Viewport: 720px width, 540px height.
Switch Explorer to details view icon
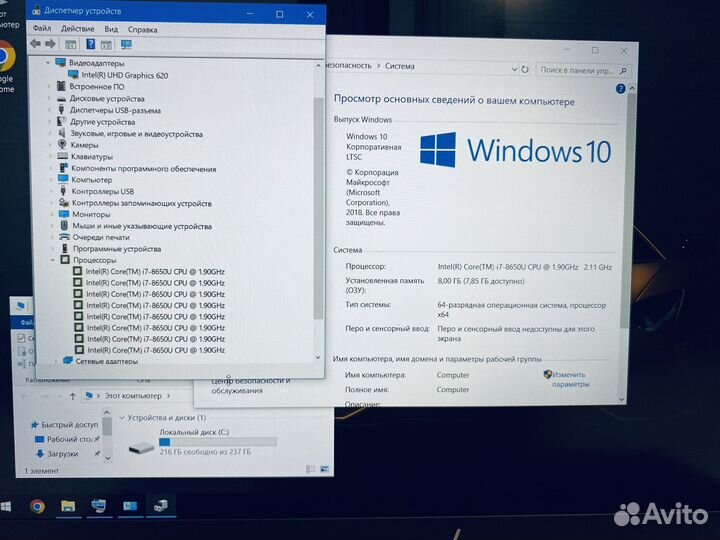310,469
